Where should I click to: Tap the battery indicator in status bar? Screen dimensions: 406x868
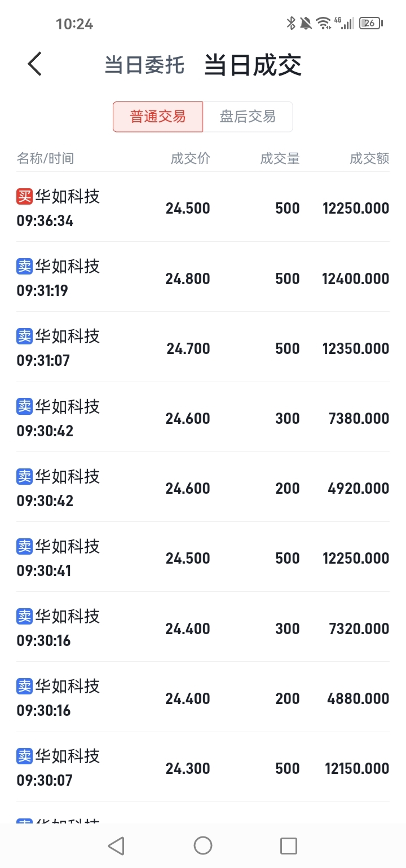(371, 23)
